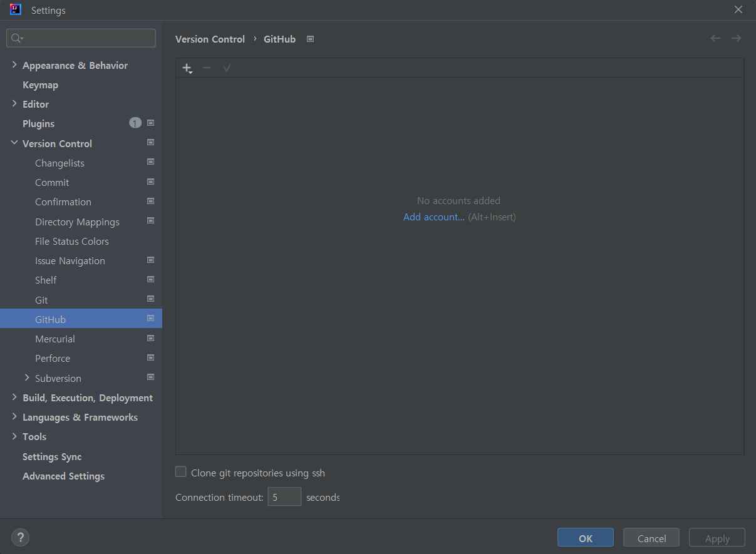Expand Build, Execution, Deployment section
Screen dimensions: 756x554
pos(14,398)
